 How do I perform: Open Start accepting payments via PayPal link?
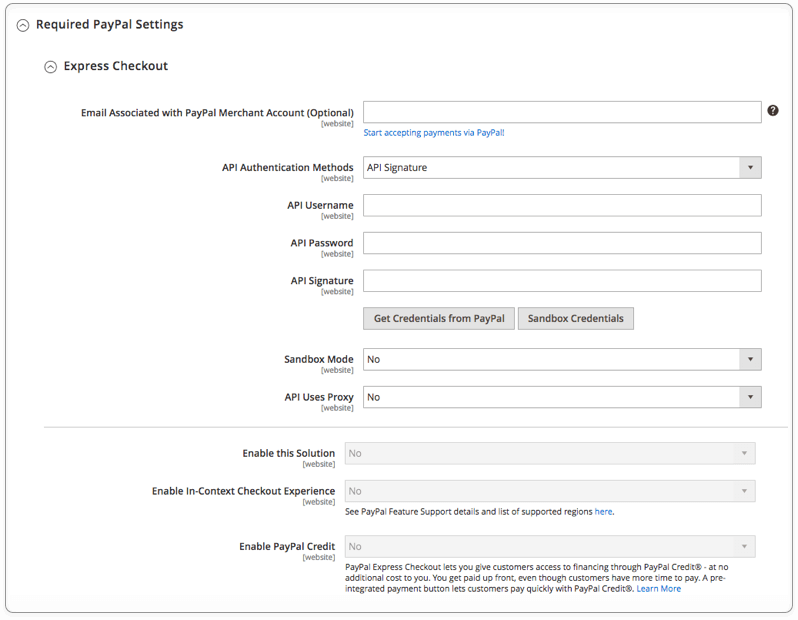pos(434,133)
